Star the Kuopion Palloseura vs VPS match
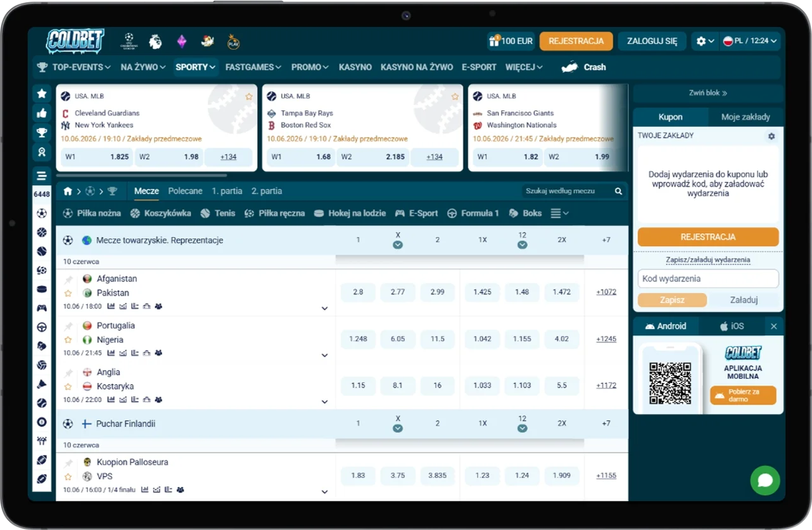 tap(68, 476)
